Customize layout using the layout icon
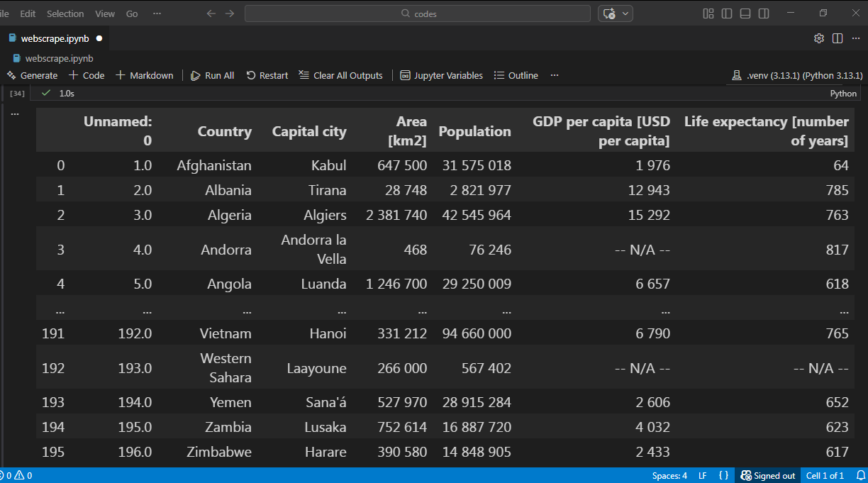Viewport: 868px width, 483px height. click(x=708, y=13)
